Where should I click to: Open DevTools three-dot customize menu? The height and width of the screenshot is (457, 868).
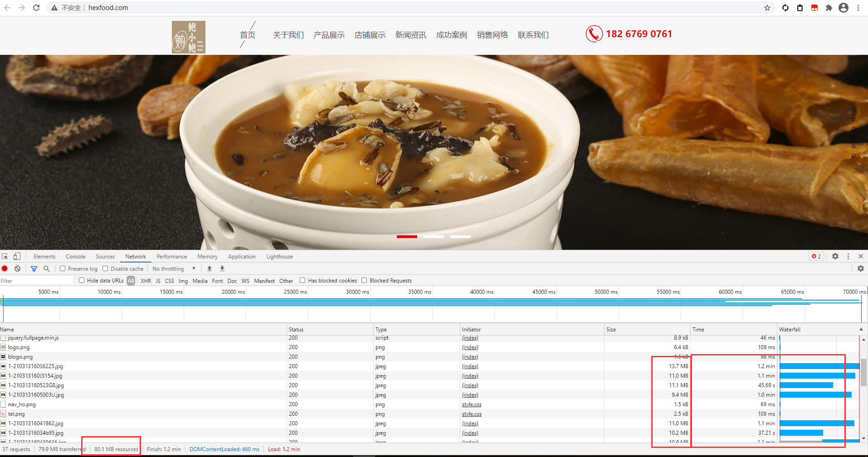[848, 257]
